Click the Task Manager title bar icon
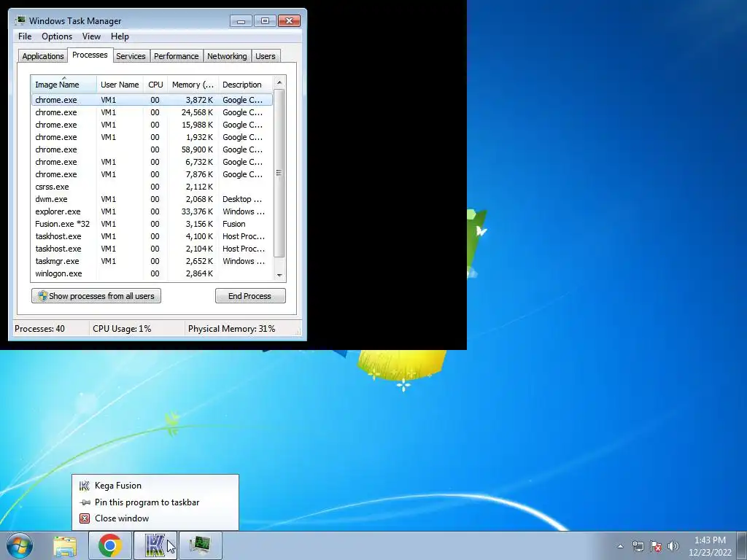 point(20,20)
